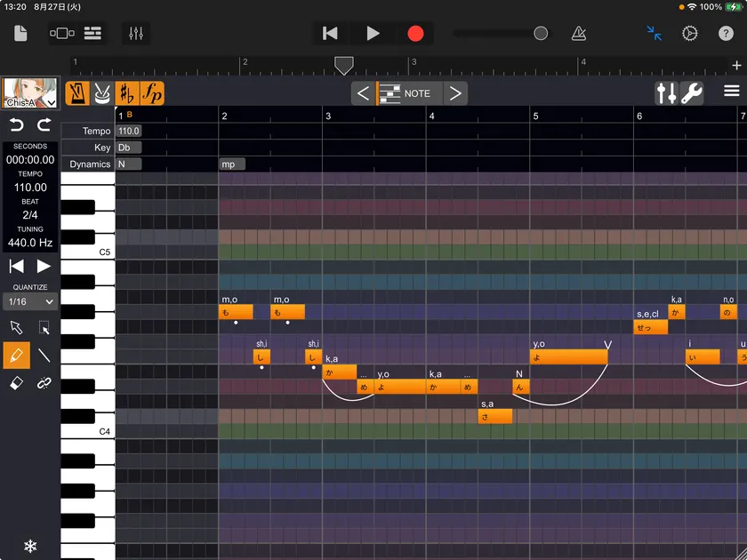Undo the last edit
This screenshot has height=560, width=747.
click(16, 124)
